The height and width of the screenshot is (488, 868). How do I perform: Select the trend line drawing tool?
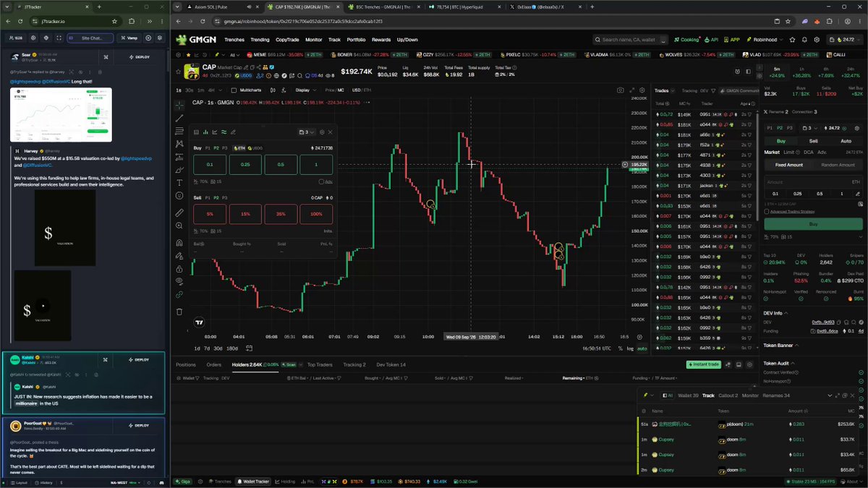tap(179, 119)
